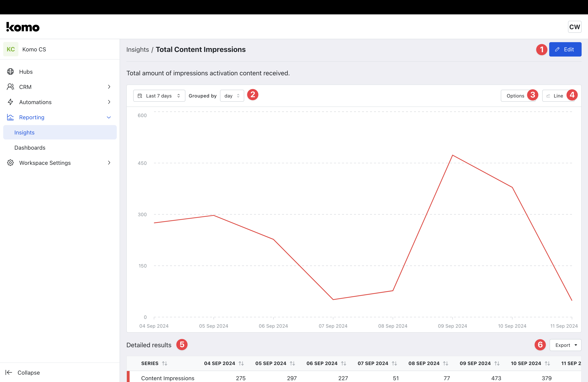Open the CW user avatar menu
This screenshot has height=382, width=588.
(574, 27)
